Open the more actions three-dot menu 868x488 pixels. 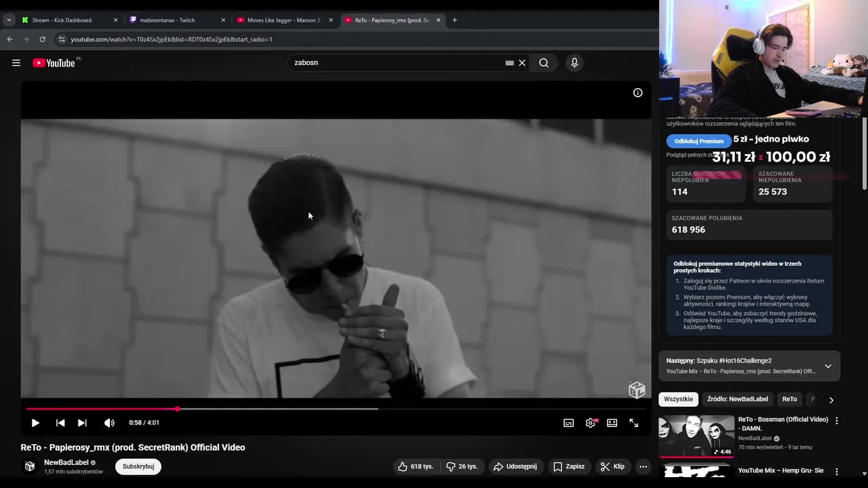click(643, 466)
